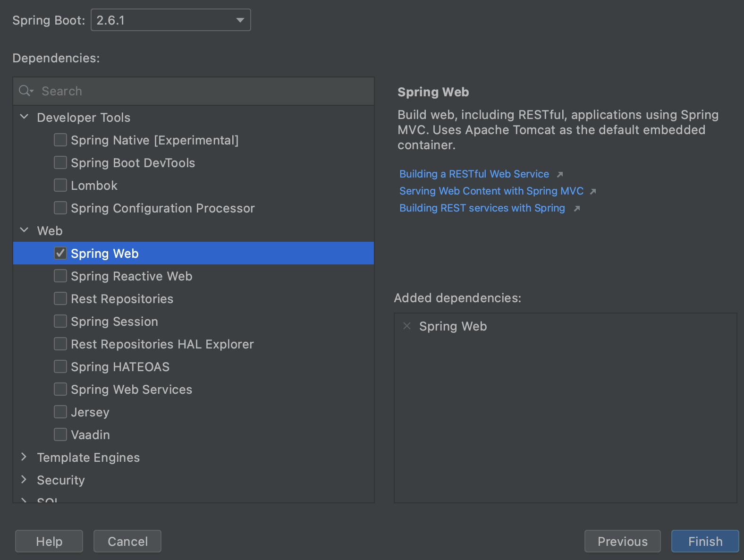
Task: Check Spring Reactive Web
Action: [60, 276]
